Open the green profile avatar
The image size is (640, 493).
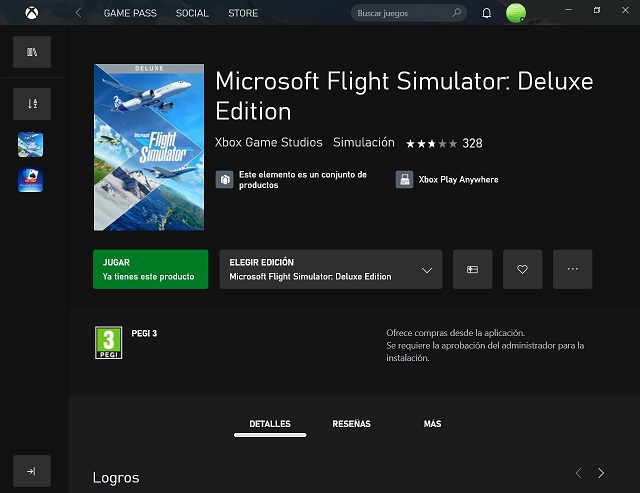click(x=516, y=13)
